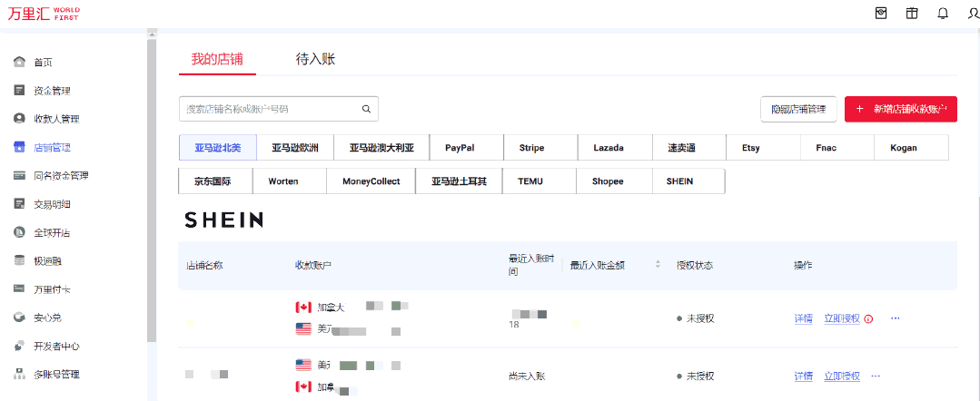Open 详情 link in first store row
The width and height of the screenshot is (980, 401).
(803, 318)
